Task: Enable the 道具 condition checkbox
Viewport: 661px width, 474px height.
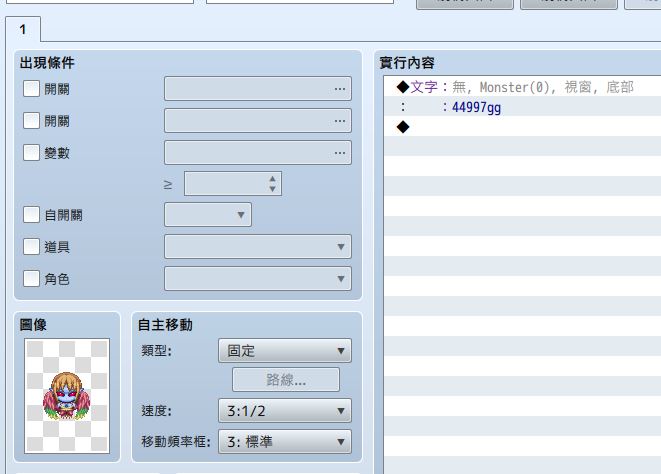Action: click(x=31, y=247)
